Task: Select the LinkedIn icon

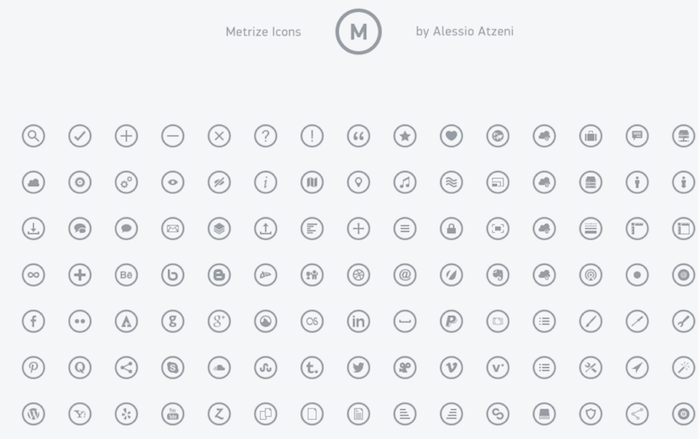Action: click(x=358, y=321)
